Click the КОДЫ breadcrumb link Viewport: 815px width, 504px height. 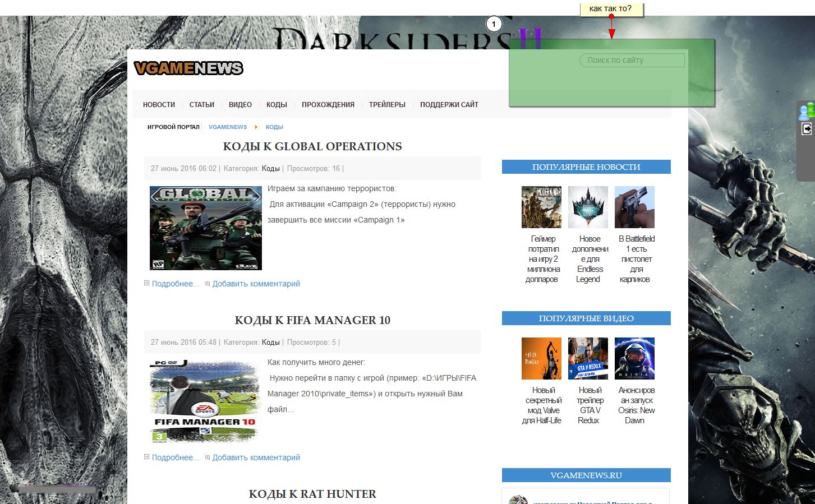(x=274, y=127)
